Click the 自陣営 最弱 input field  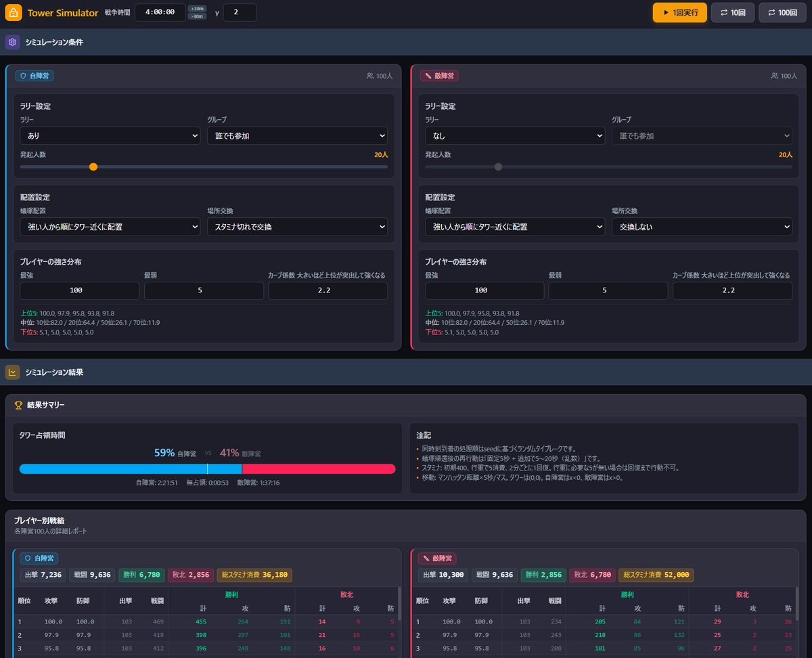tap(204, 290)
